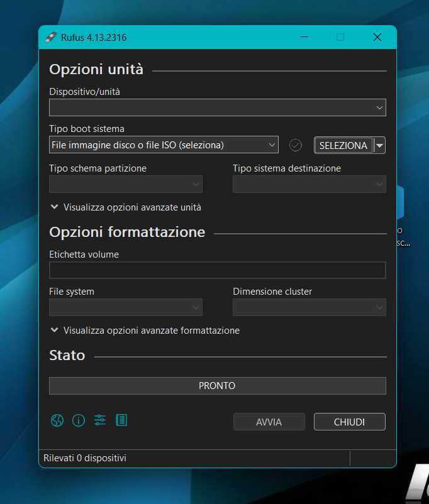Open the language globe icon
Image resolution: width=429 pixels, height=504 pixels.
click(x=57, y=420)
